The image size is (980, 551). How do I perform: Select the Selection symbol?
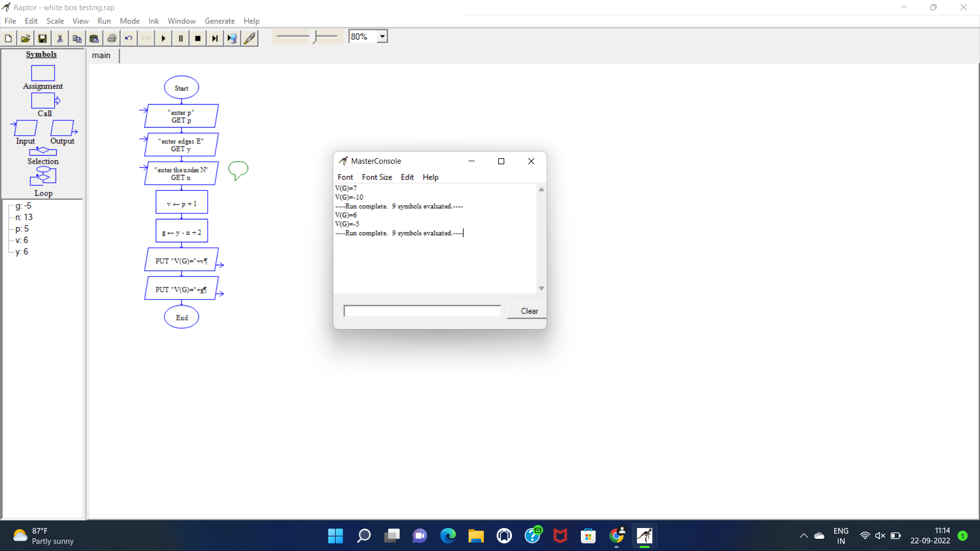pyautogui.click(x=42, y=152)
